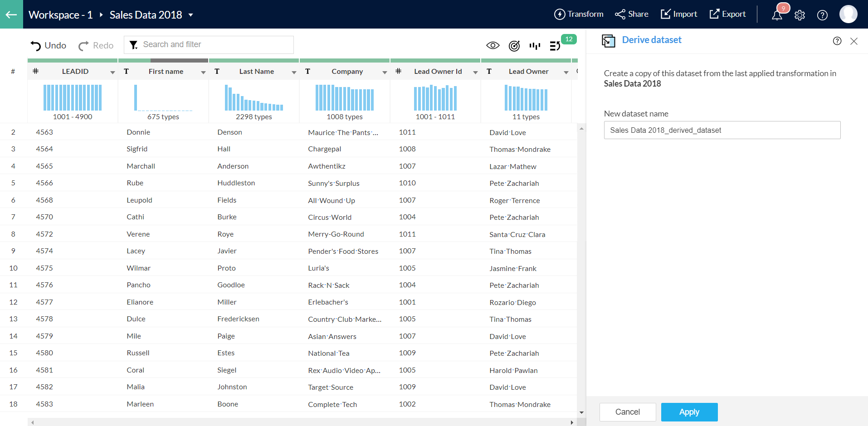Click the Apply button
Viewport: 868px width, 426px height.
(x=689, y=412)
